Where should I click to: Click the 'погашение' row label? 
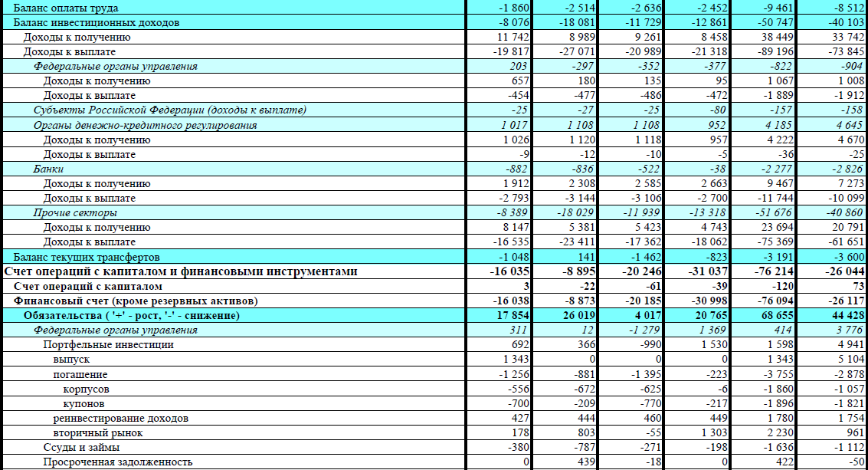coord(80,374)
